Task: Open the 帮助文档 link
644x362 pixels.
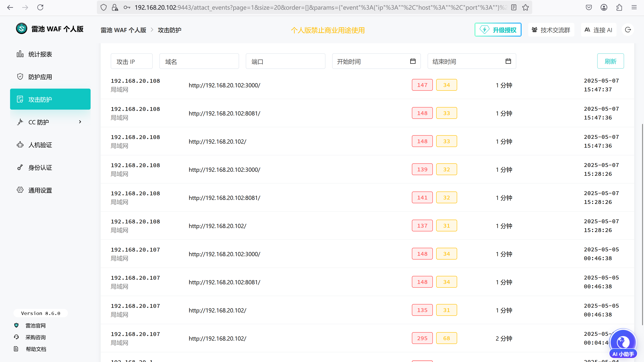Action: 36,349
